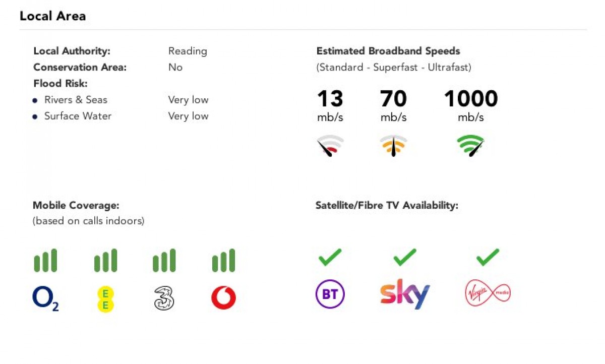
Task: Click the O2 network logo
Action: coord(45,298)
